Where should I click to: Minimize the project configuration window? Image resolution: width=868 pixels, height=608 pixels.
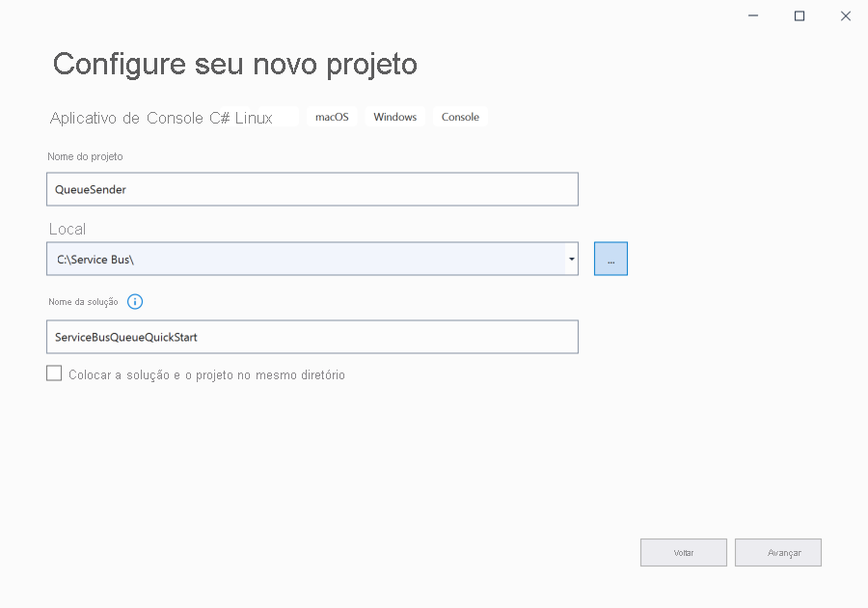[751, 15]
